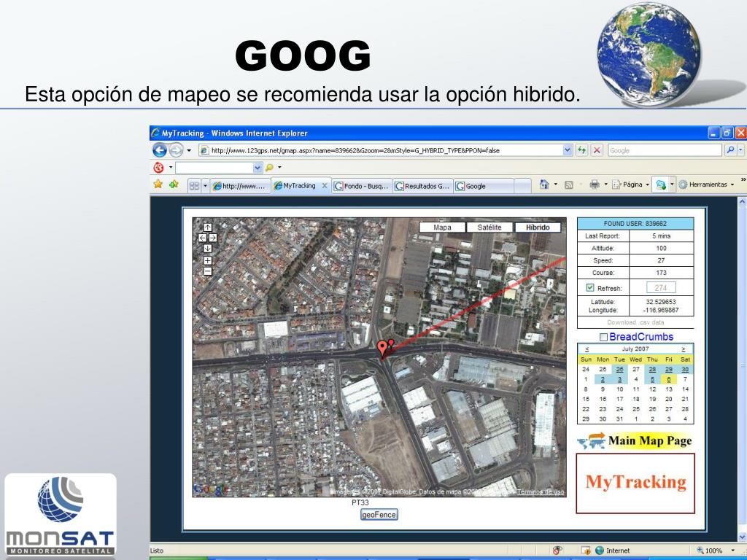Click the Internet zone status bar indicator

613,551
